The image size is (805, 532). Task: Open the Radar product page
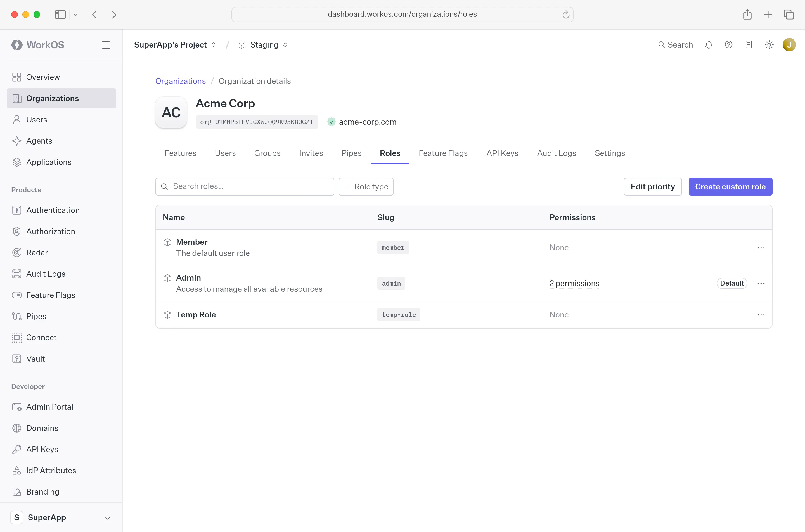[x=61, y=252]
